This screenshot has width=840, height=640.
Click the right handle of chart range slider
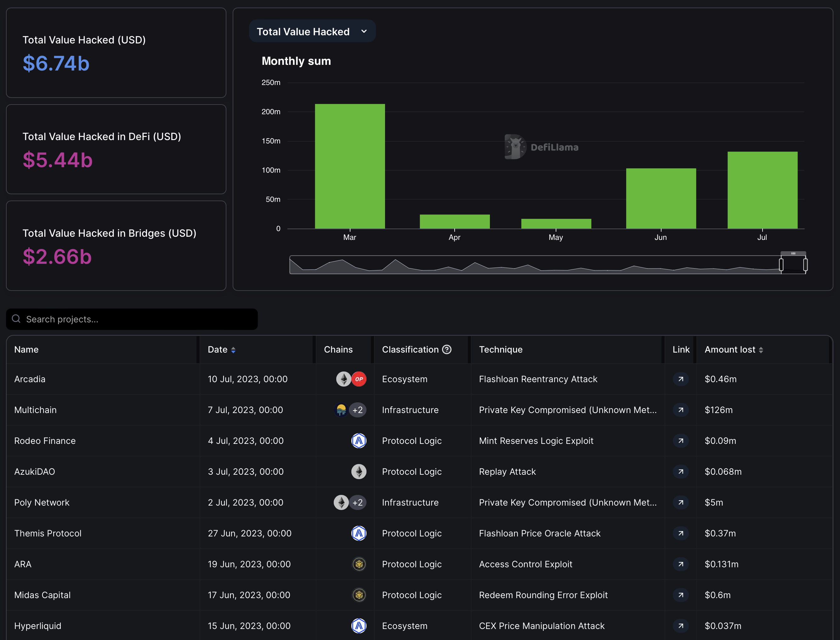click(805, 264)
